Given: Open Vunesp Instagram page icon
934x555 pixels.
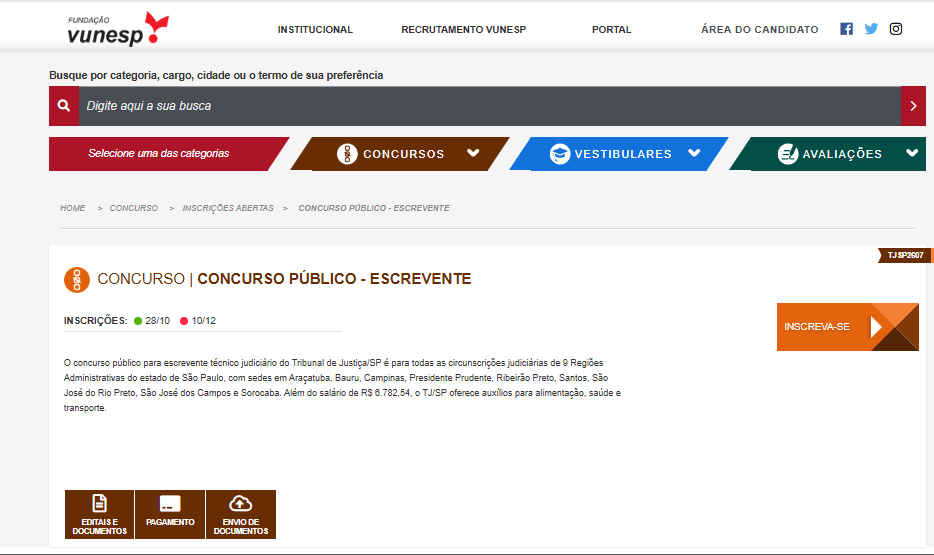Looking at the screenshot, I should (x=896, y=29).
